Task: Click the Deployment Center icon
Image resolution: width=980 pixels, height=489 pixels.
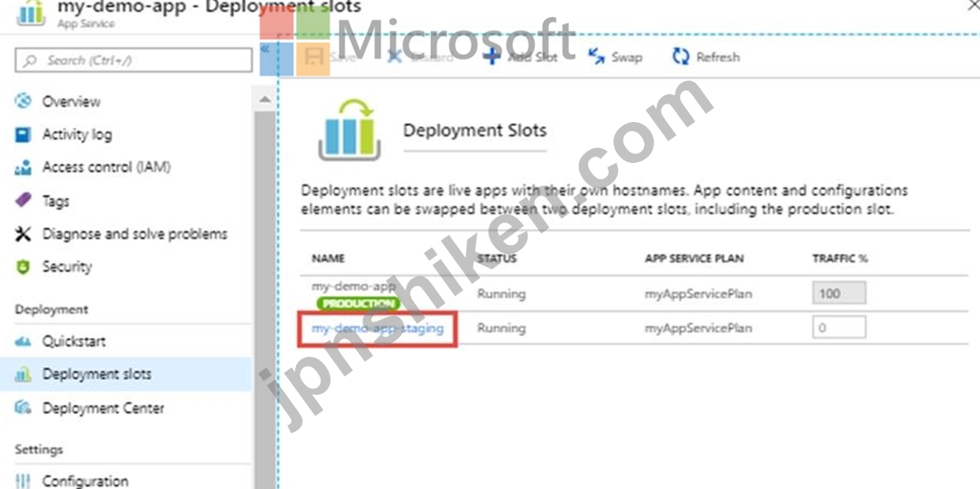Action: [x=22, y=408]
